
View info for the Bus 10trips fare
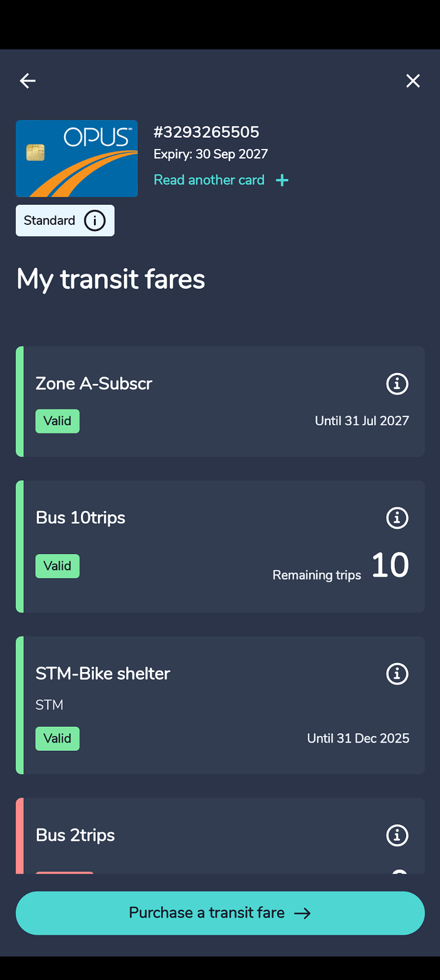coord(397,518)
